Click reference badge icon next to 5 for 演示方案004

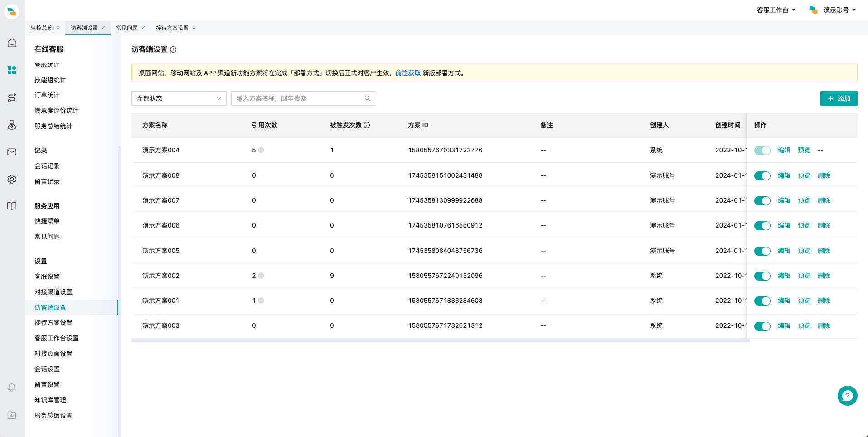261,150
